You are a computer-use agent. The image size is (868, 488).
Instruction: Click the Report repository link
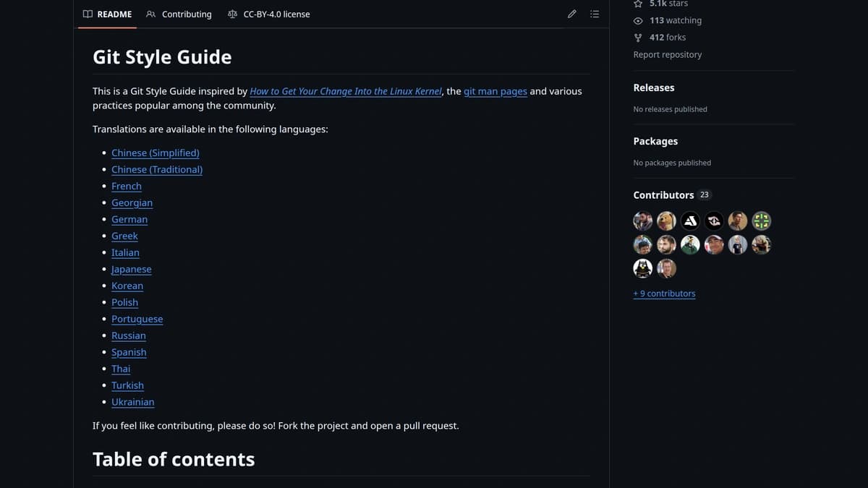point(667,54)
